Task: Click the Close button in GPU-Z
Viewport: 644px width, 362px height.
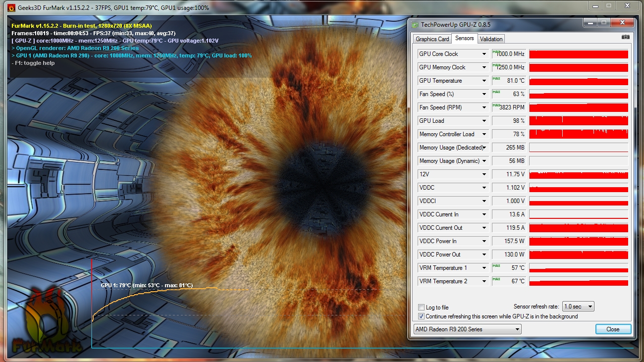Action: point(613,329)
